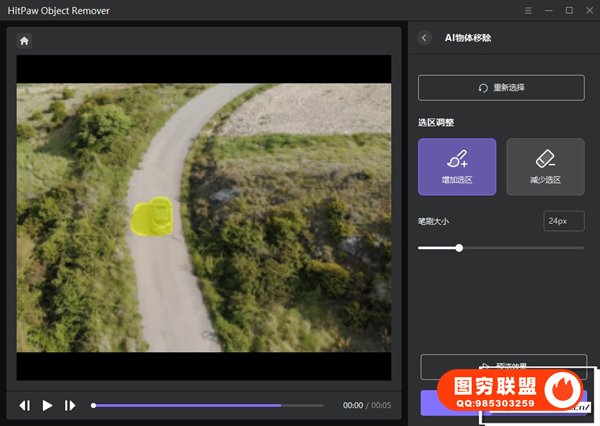Switch to the 减少选区 eraser tool
Viewport: 600px width, 426px height.
click(x=545, y=166)
